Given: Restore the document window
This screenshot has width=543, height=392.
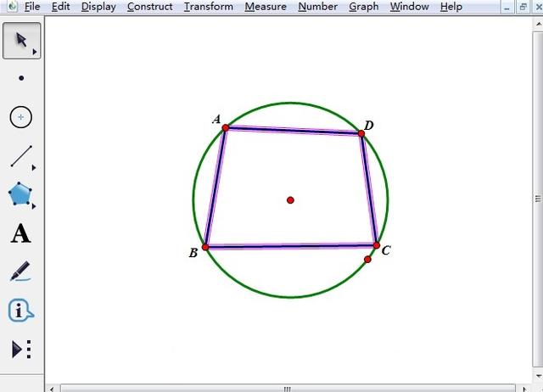Looking at the screenshot, I should click(x=523, y=7).
